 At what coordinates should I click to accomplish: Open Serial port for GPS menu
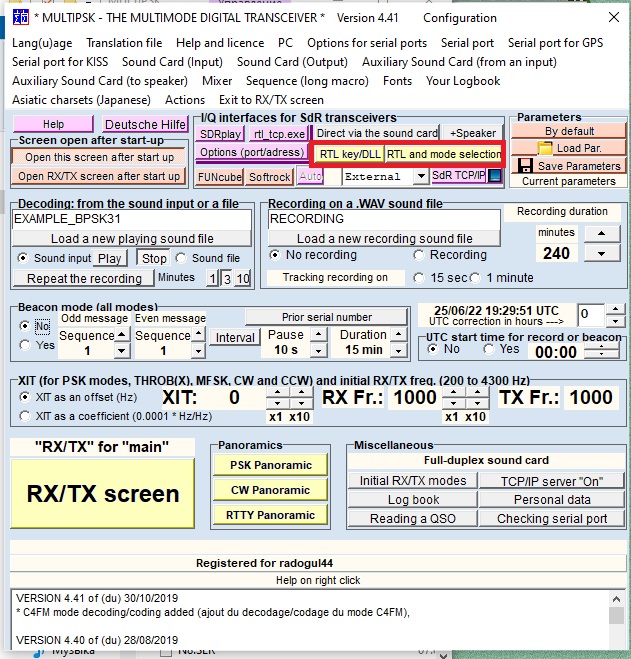(x=555, y=43)
